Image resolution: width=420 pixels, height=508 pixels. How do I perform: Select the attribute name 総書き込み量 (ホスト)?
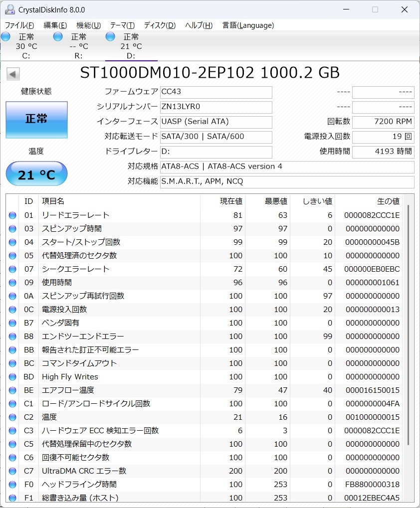pyautogui.click(x=80, y=498)
